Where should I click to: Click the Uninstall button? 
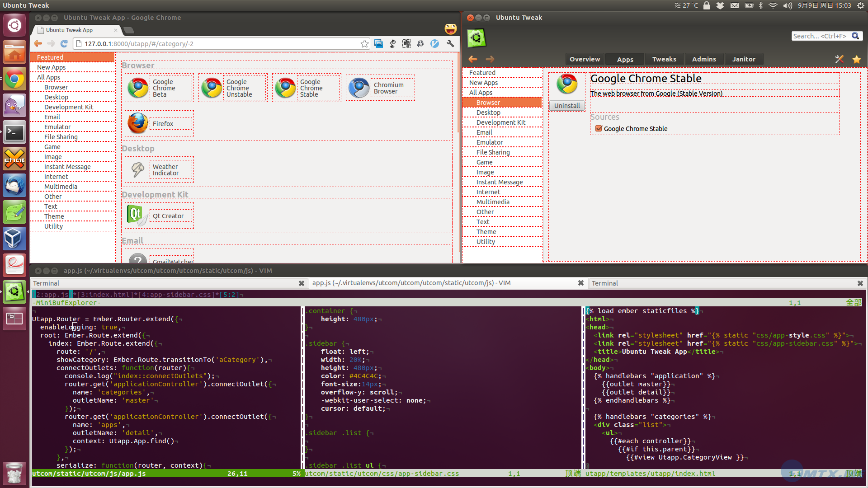567,105
